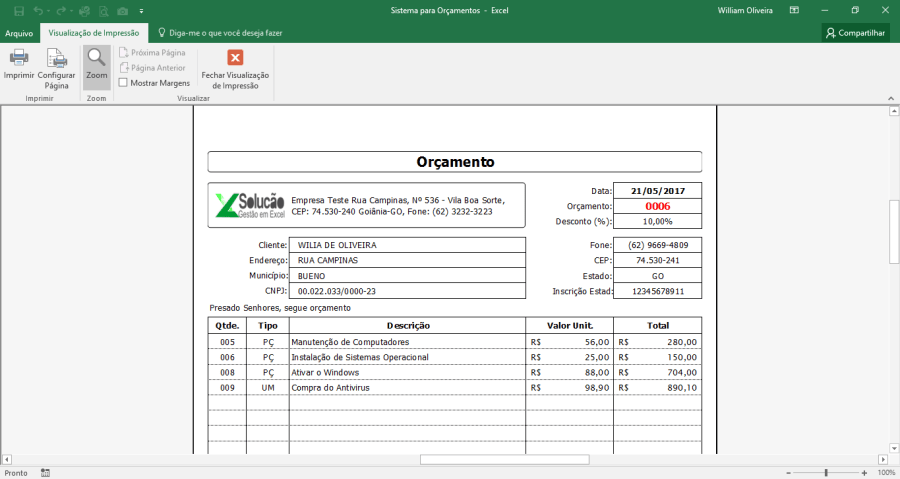Open Ribbon Display Options icon
Screen dimensions: 900x479
tap(794, 10)
